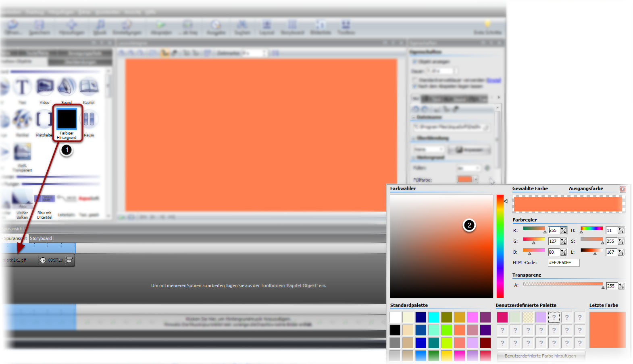This screenshot has height=364, width=633.
Task: Select the Video object icon
Action: pos(44,87)
